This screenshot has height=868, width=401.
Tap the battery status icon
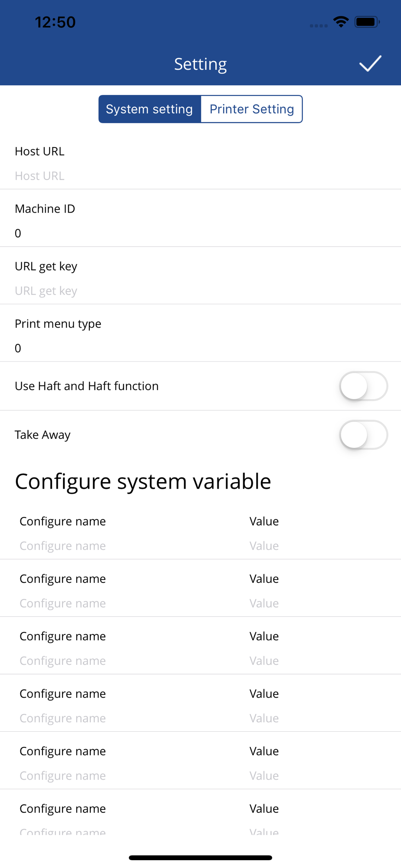tap(367, 22)
